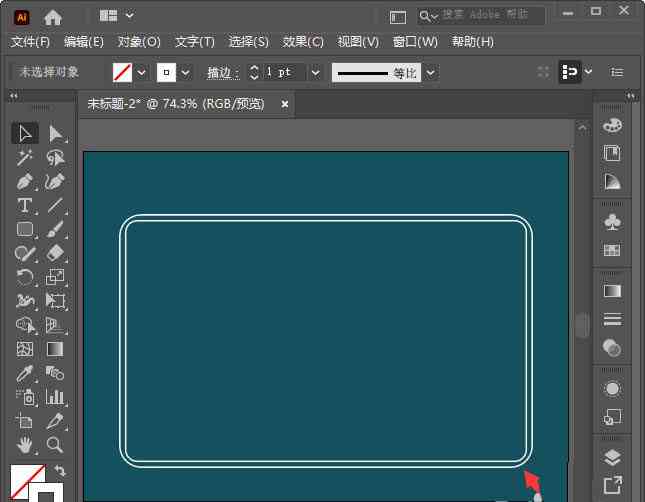Screen dimensions: 645x502
Task: Open the 描边 stroke panel link
Action: [223, 73]
